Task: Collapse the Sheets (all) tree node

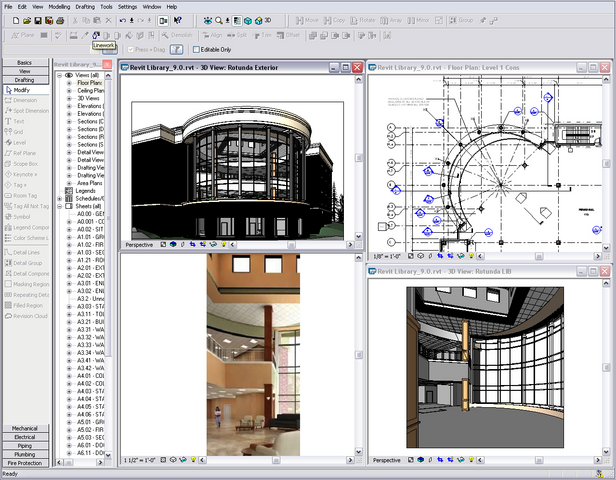Action: 60,206
